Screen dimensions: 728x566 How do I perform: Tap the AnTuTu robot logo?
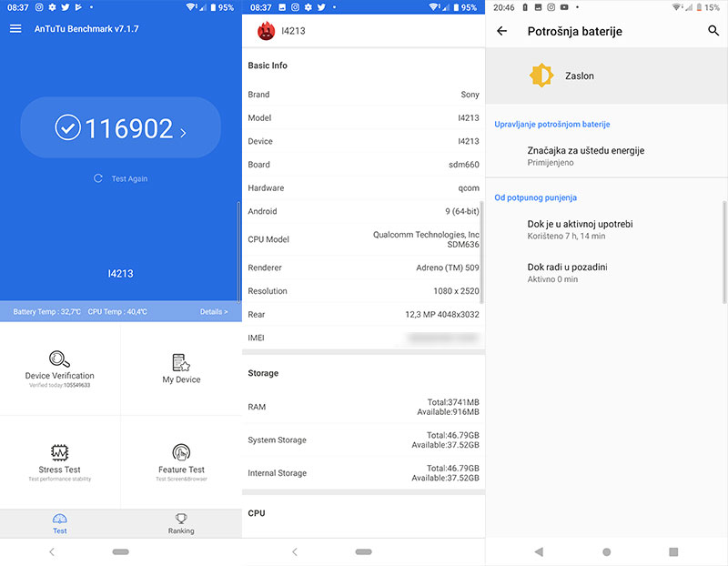(x=264, y=29)
